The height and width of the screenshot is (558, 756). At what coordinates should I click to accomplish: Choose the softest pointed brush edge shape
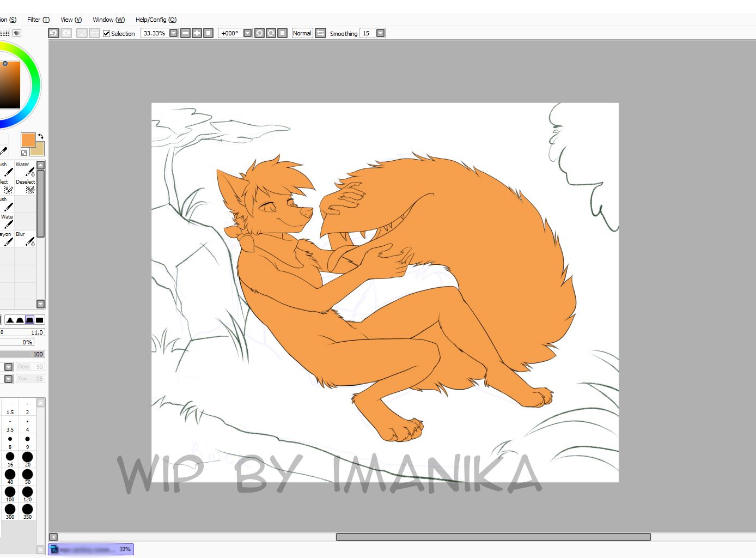pyautogui.click(x=10, y=320)
